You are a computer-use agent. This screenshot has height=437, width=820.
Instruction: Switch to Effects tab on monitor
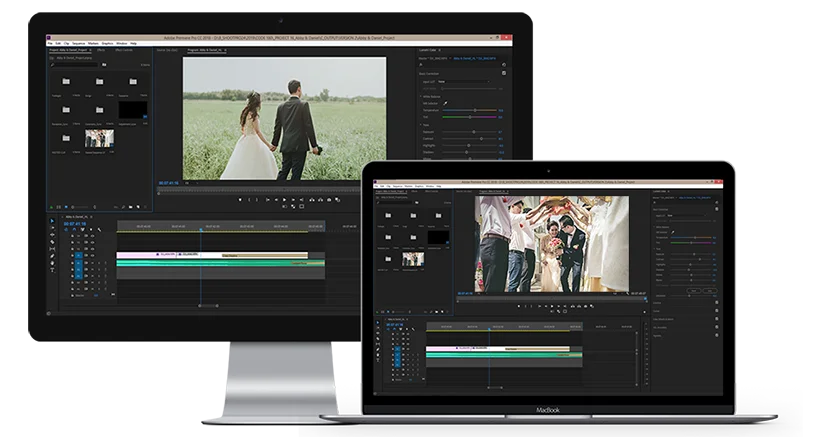click(101, 50)
